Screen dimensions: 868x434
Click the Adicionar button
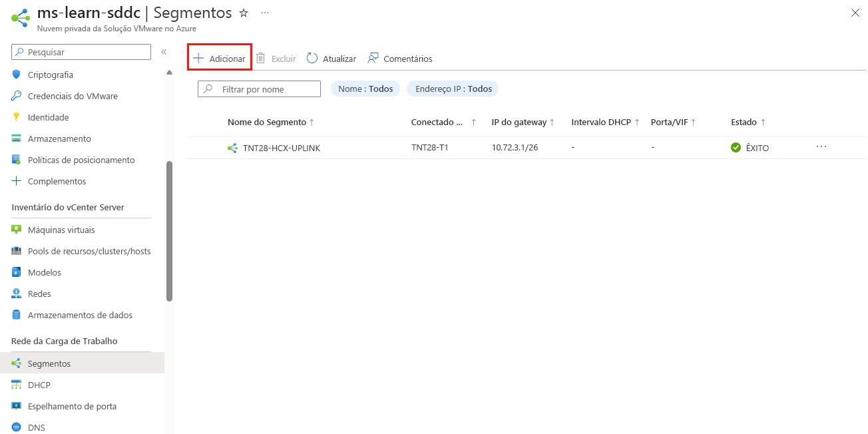tap(219, 58)
